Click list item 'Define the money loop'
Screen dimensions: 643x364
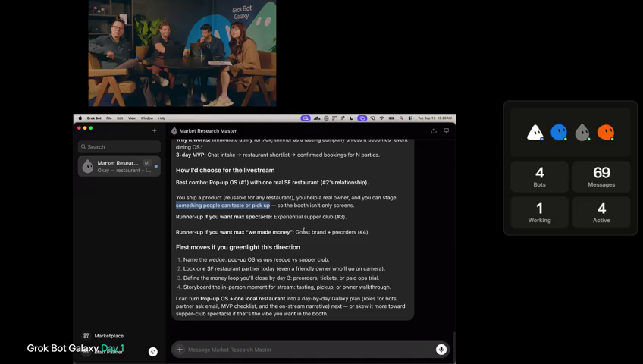coord(281,278)
